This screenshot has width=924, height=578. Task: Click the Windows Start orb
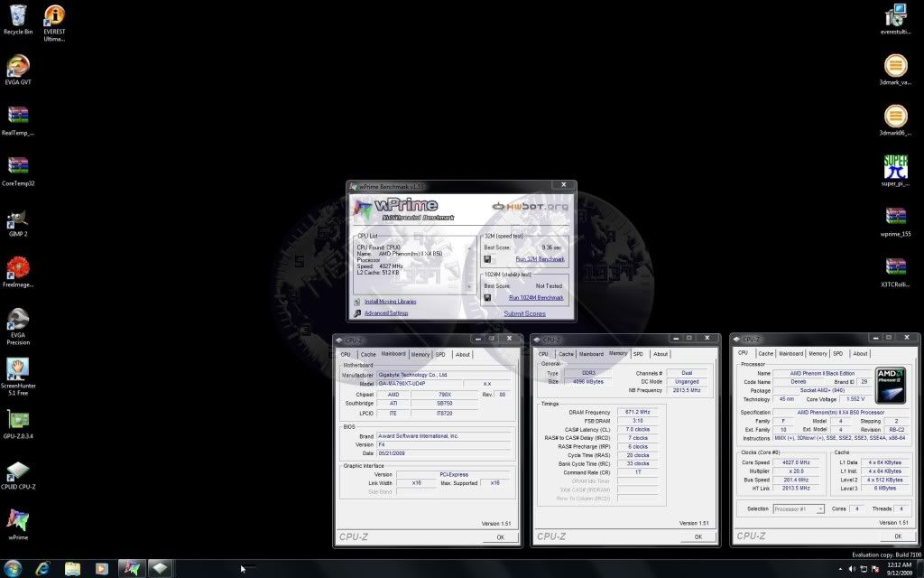[x=13, y=568]
